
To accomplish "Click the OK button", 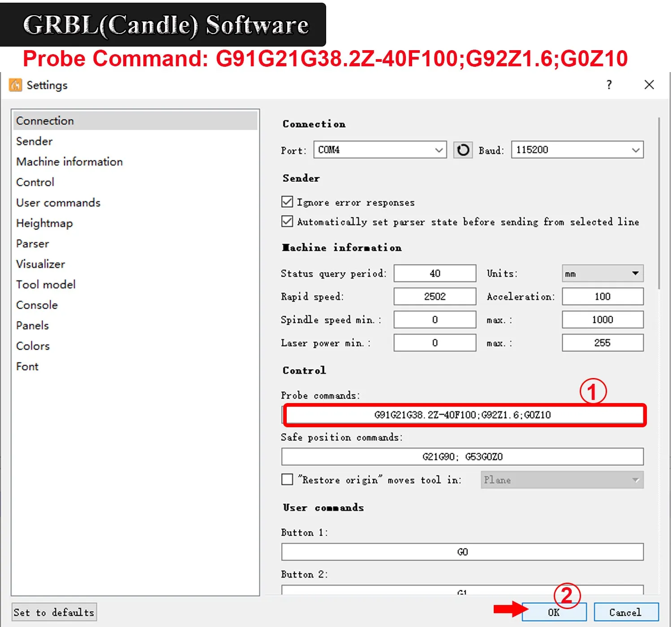I will (554, 612).
